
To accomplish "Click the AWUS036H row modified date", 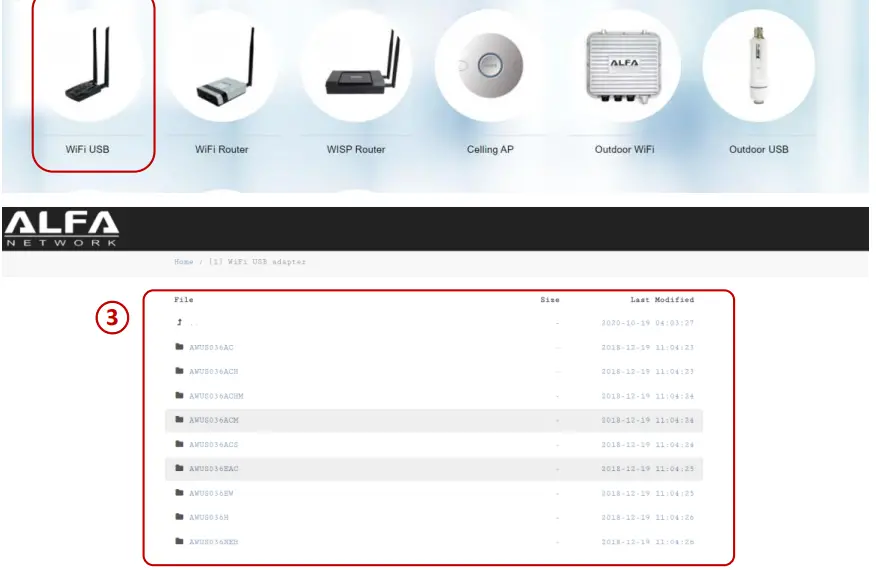I will click(x=648, y=517).
